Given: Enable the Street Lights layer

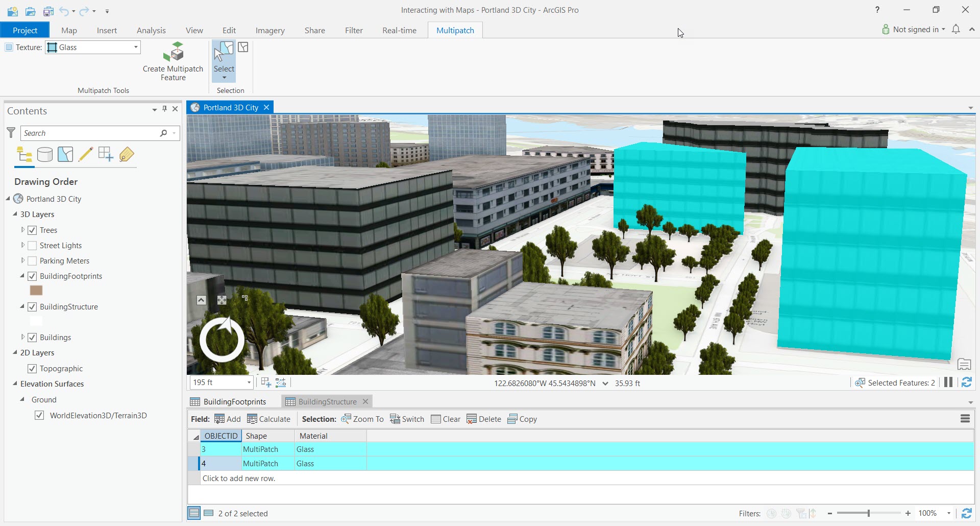Looking at the screenshot, I should (x=32, y=246).
